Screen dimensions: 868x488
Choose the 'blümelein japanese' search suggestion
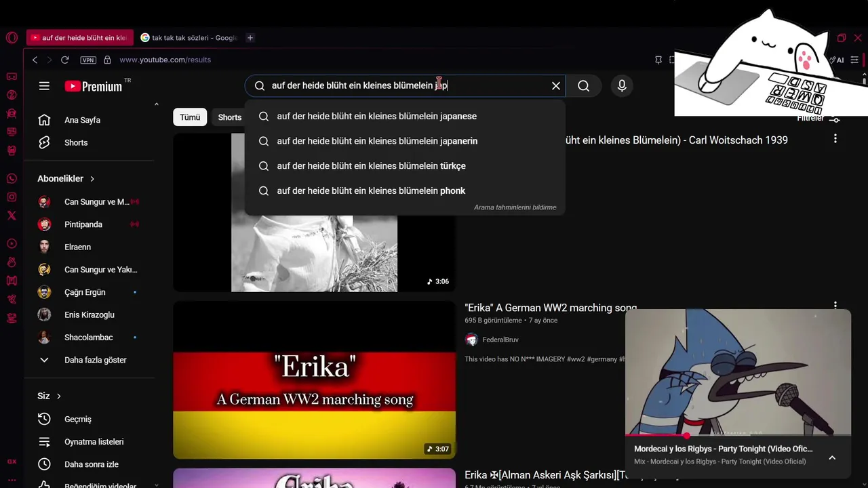coord(405,117)
